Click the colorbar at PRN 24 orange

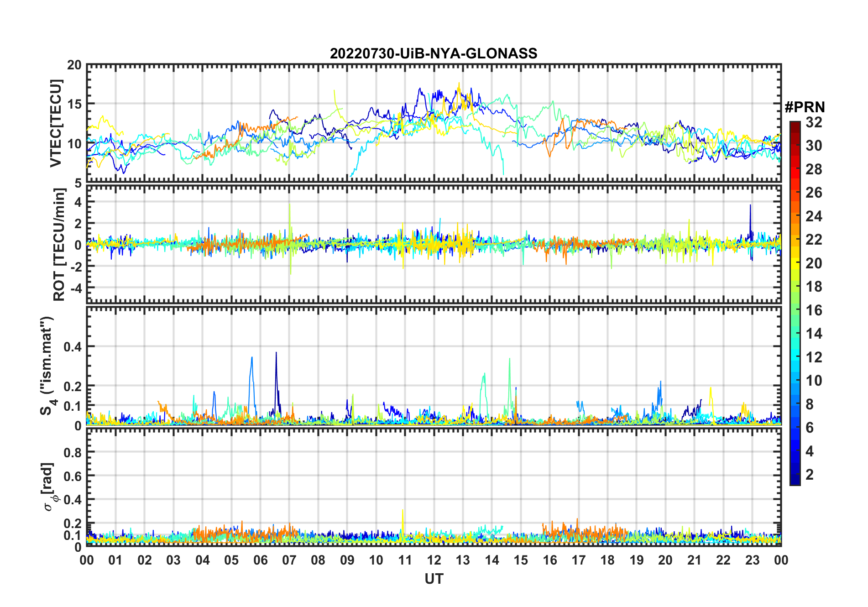[x=795, y=216]
